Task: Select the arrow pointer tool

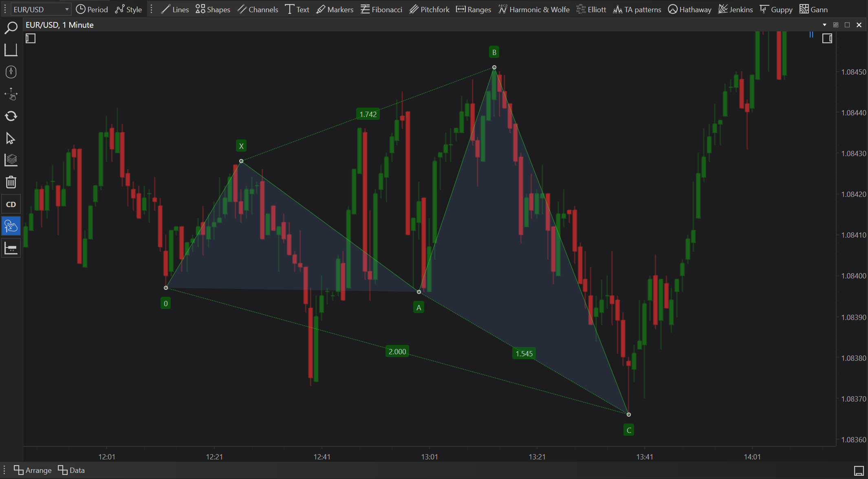Action: pos(11,139)
